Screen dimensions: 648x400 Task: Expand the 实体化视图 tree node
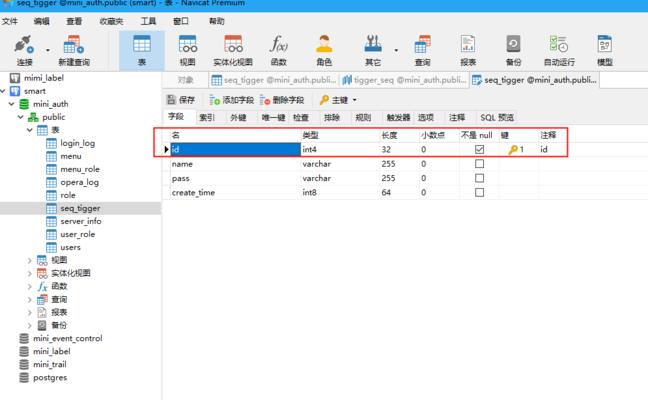pyautogui.click(x=29, y=273)
